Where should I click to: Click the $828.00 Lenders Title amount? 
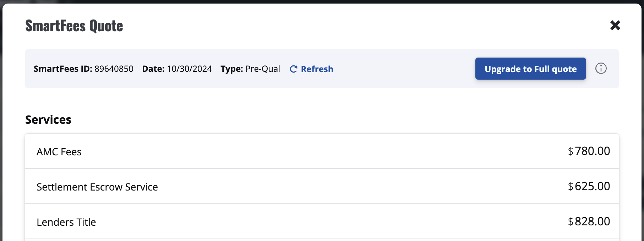tap(592, 221)
